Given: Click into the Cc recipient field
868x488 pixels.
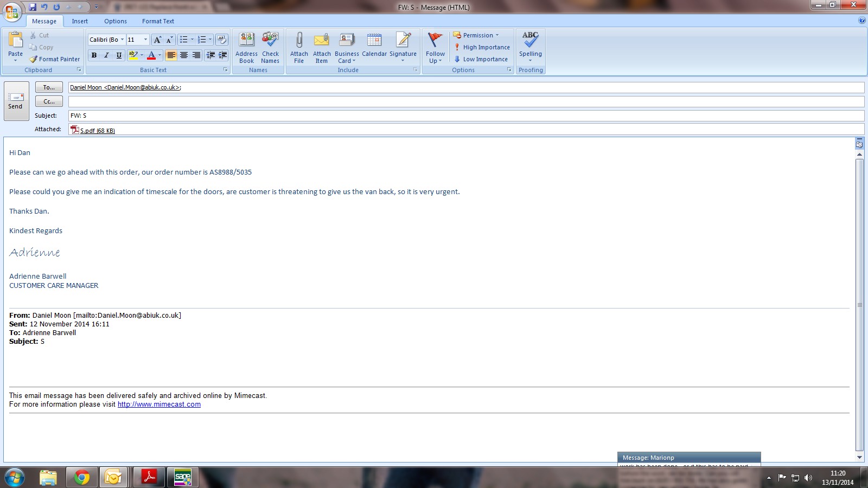Looking at the screenshot, I should point(465,101).
